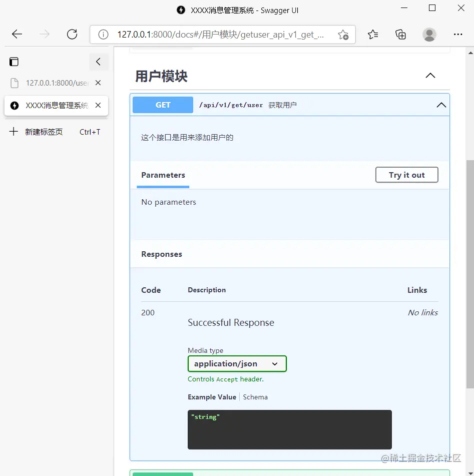Collapse the GET /api/v1/get/user operation

tap(441, 105)
